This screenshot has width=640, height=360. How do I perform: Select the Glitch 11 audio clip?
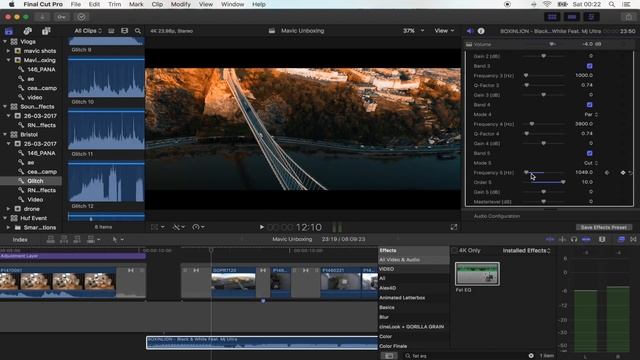click(106, 130)
